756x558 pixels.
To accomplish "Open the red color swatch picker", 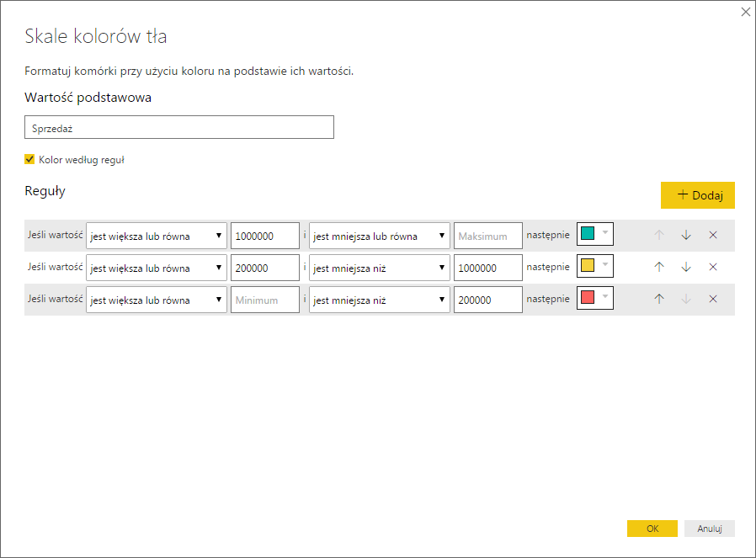I will click(594, 299).
